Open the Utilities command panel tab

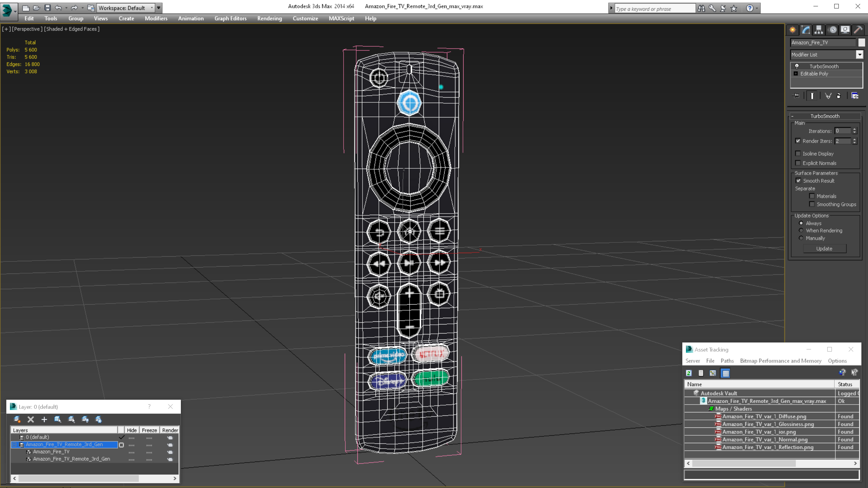coord(858,30)
